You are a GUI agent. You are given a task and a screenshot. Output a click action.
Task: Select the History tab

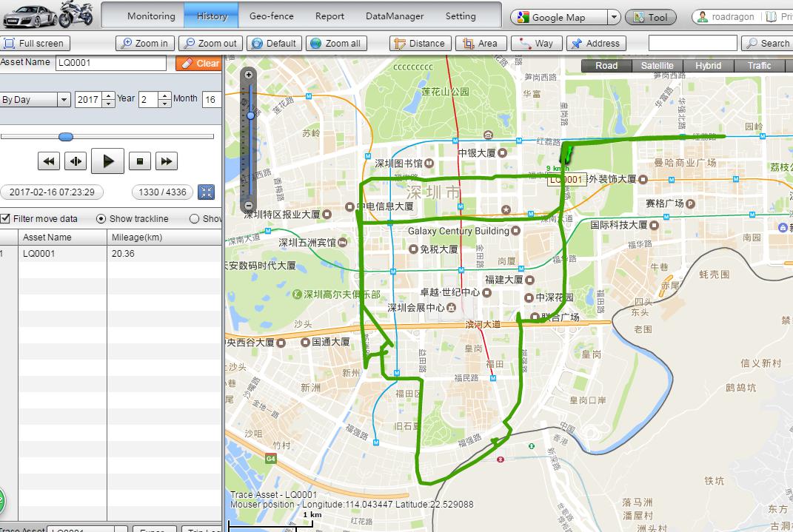pos(212,16)
